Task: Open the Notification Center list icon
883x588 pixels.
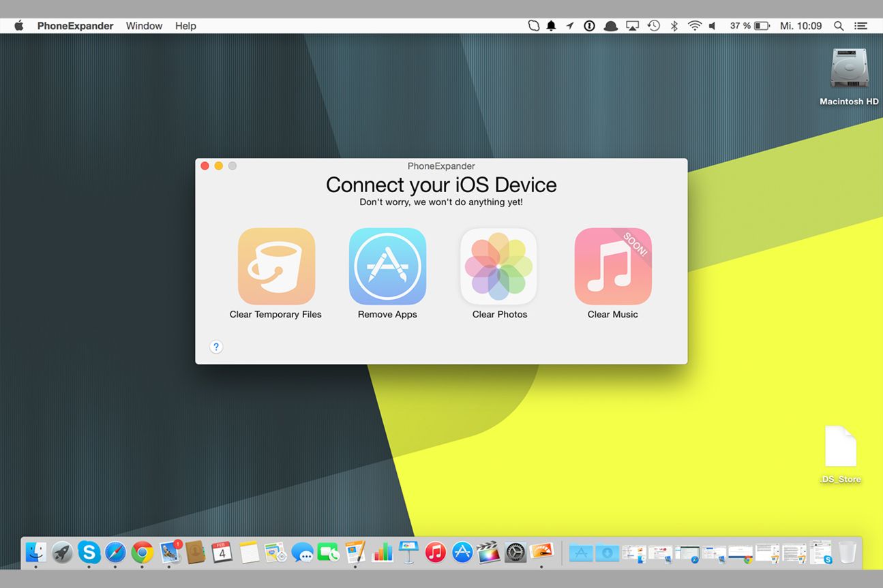Action: pyautogui.click(x=861, y=26)
